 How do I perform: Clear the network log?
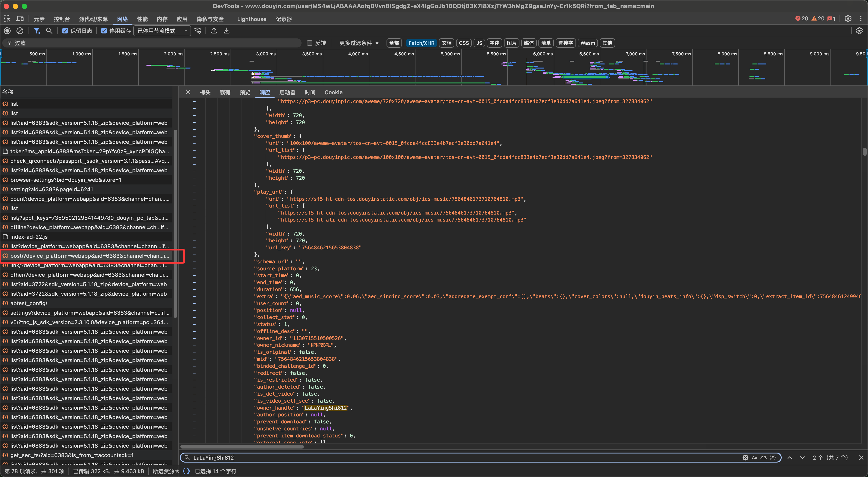[x=20, y=31]
